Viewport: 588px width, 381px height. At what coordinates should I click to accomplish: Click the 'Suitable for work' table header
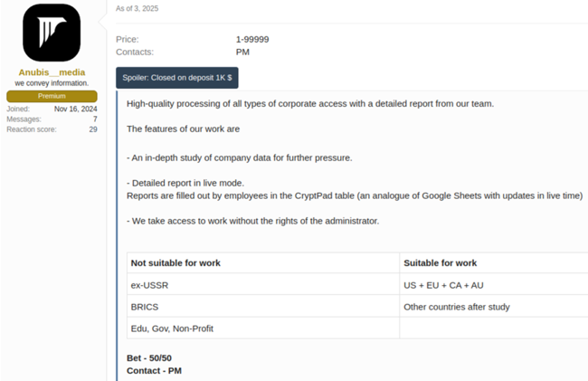coord(441,263)
